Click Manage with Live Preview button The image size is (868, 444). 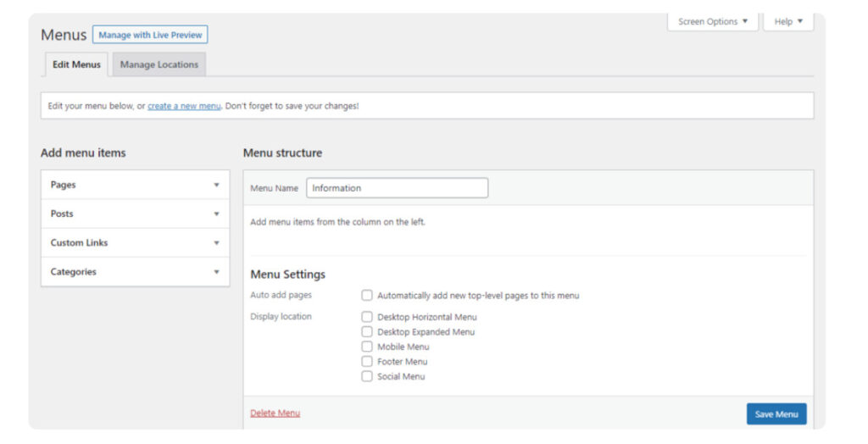point(150,35)
